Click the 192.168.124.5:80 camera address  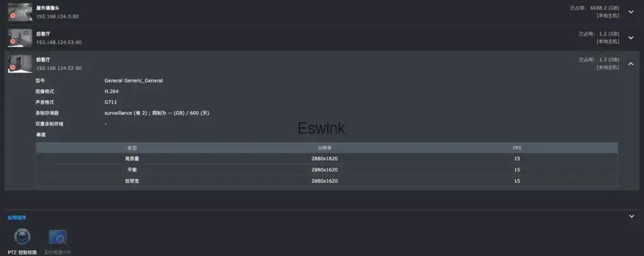pyautogui.click(x=58, y=16)
